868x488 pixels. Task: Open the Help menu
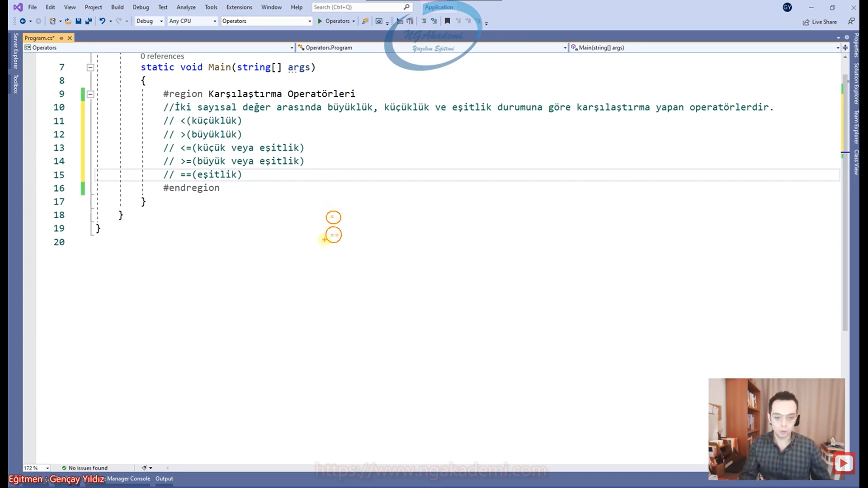297,7
